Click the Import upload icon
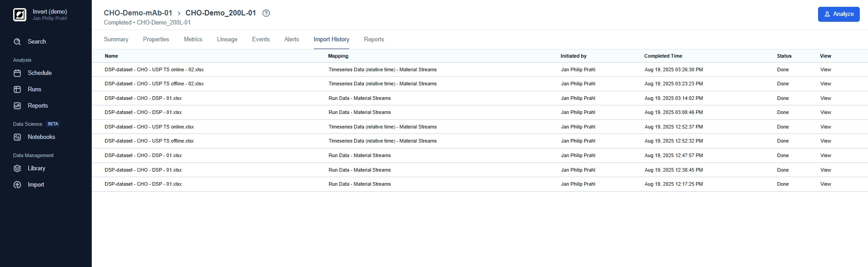Image resolution: width=868 pixels, height=267 pixels. pos(17,185)
